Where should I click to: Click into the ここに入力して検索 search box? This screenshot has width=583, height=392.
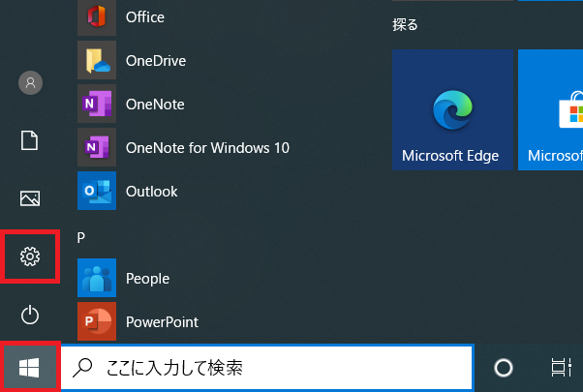(x=267, y=368)
